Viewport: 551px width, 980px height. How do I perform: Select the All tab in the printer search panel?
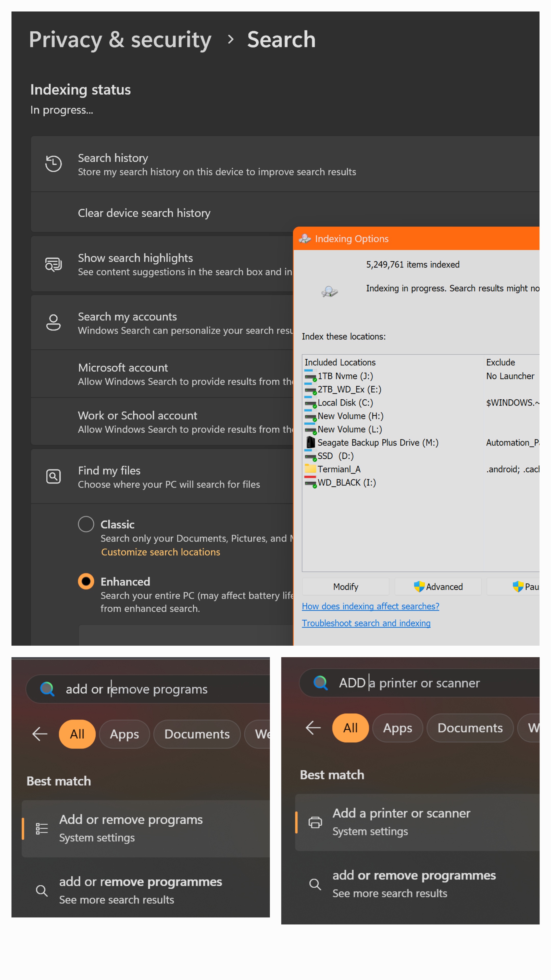coord(350,728)
